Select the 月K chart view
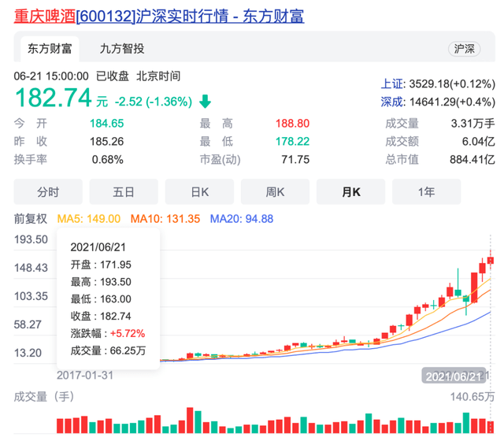This screenshot has height=441, width=504. 351,192
